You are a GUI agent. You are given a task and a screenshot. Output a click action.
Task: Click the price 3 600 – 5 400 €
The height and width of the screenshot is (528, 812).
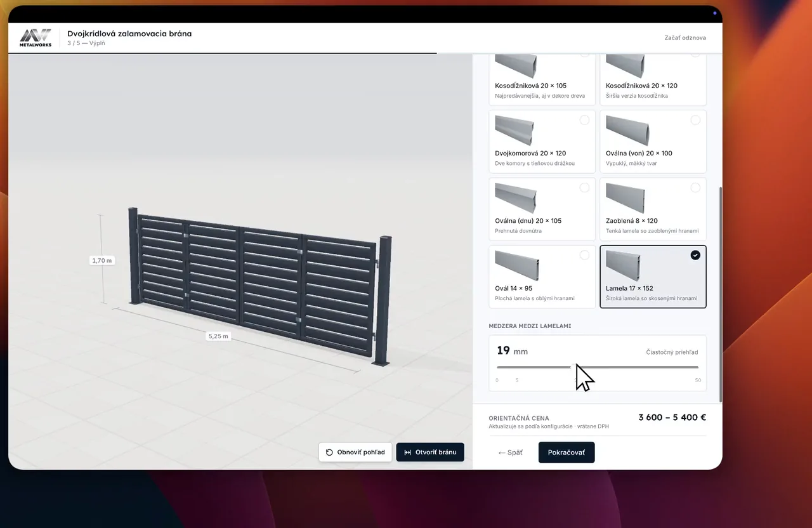(672, 418)
